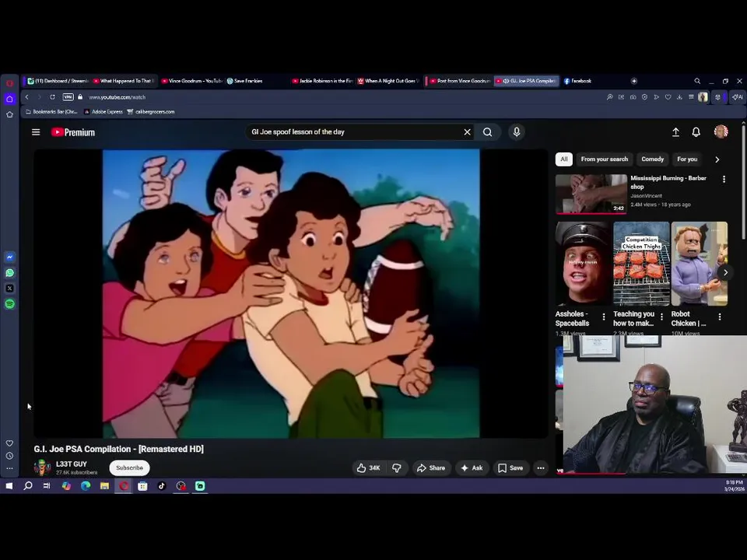Image resolution: width=747 pixels, height=560 pixels.
Task: Run search with the magnifier button
Action: click(x=487, y=132)
